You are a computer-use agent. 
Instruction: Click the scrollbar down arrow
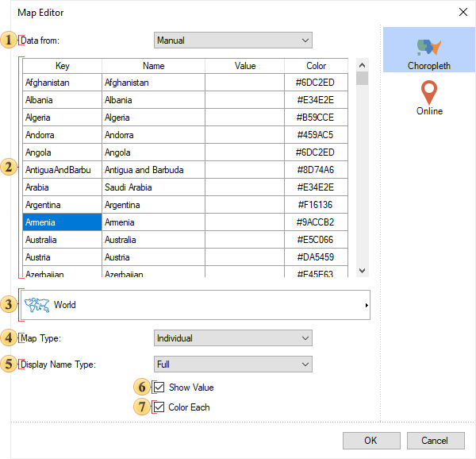pos(362,270)
